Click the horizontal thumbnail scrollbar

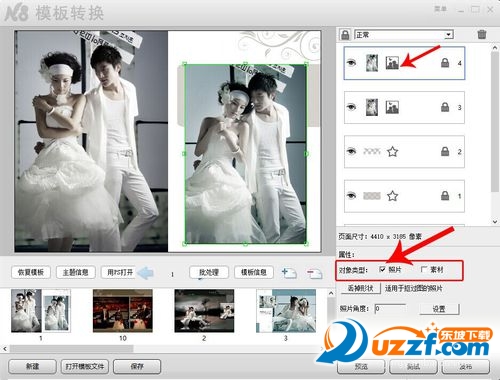(71, 348)
